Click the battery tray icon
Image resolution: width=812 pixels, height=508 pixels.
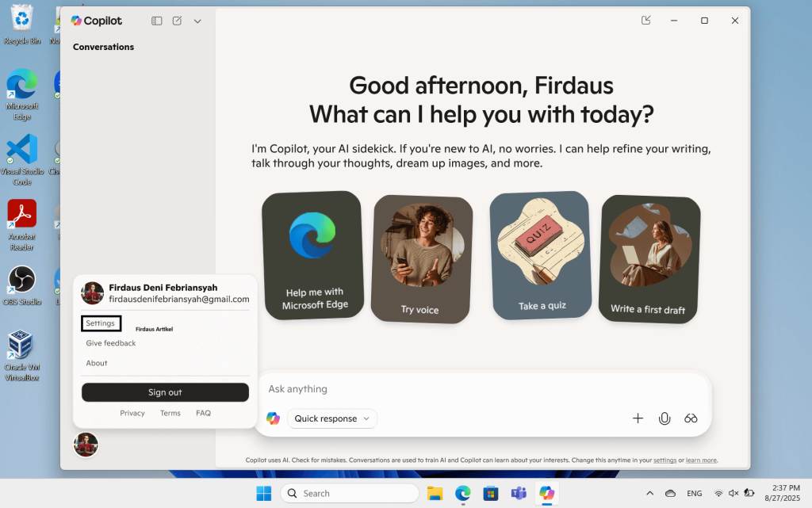pos(749,493)
